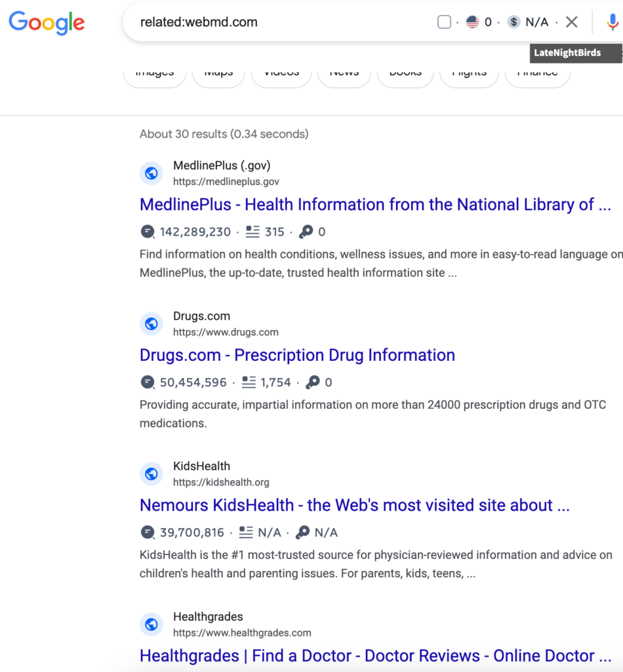Screen dimensions: 623x672
Task: Open Nemours KidsHealth result title
Action: 355,505
